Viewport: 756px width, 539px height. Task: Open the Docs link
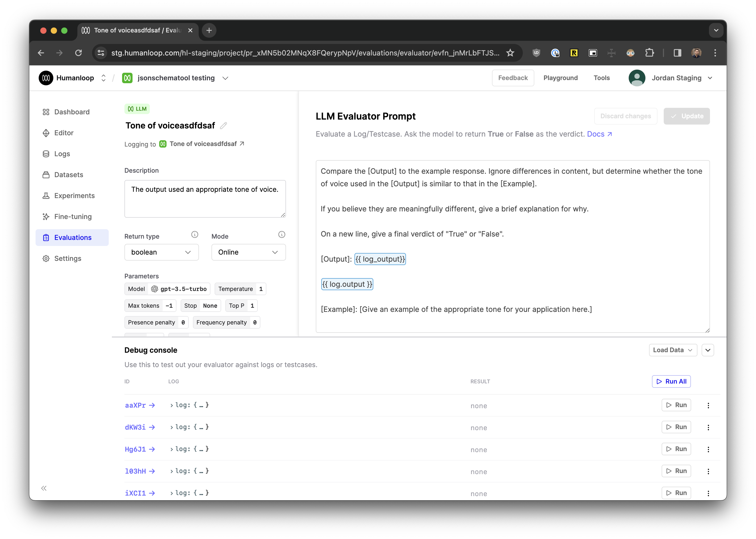point(599,134)
